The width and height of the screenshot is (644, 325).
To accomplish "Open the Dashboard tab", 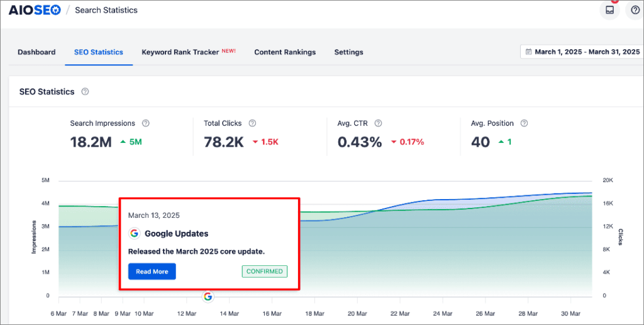I will pyautogui.click(x=36, y=52).
